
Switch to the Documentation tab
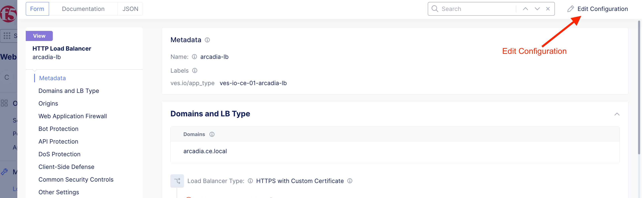[83, 9]
